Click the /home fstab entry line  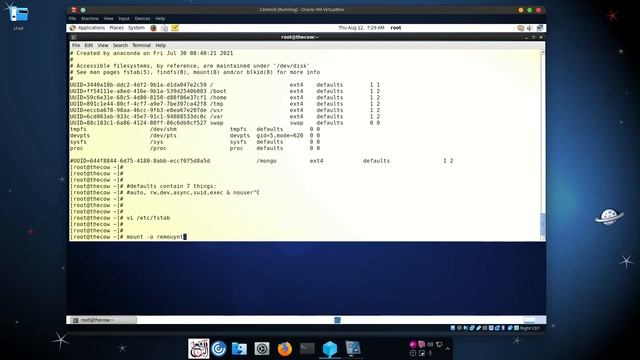(x=225, y=98)
